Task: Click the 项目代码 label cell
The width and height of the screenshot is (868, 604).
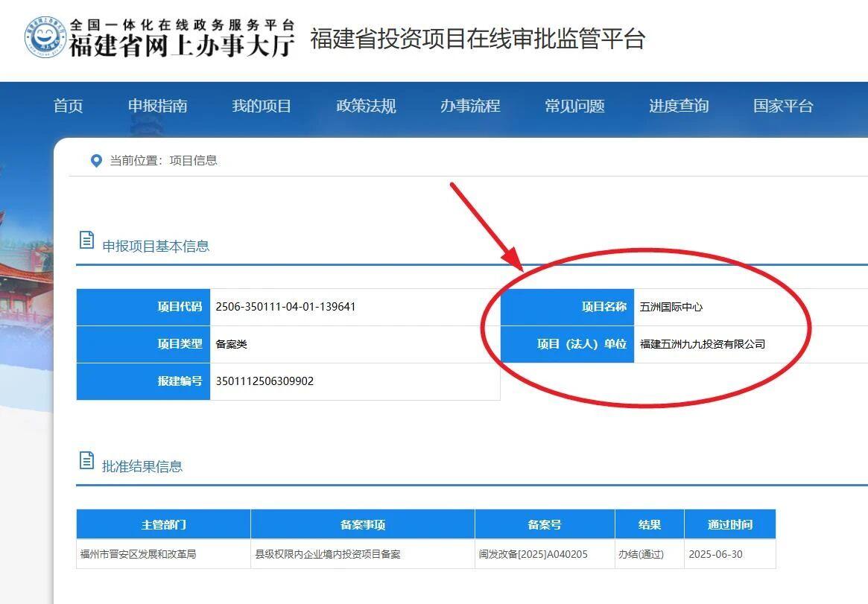Action: point(143,307)
